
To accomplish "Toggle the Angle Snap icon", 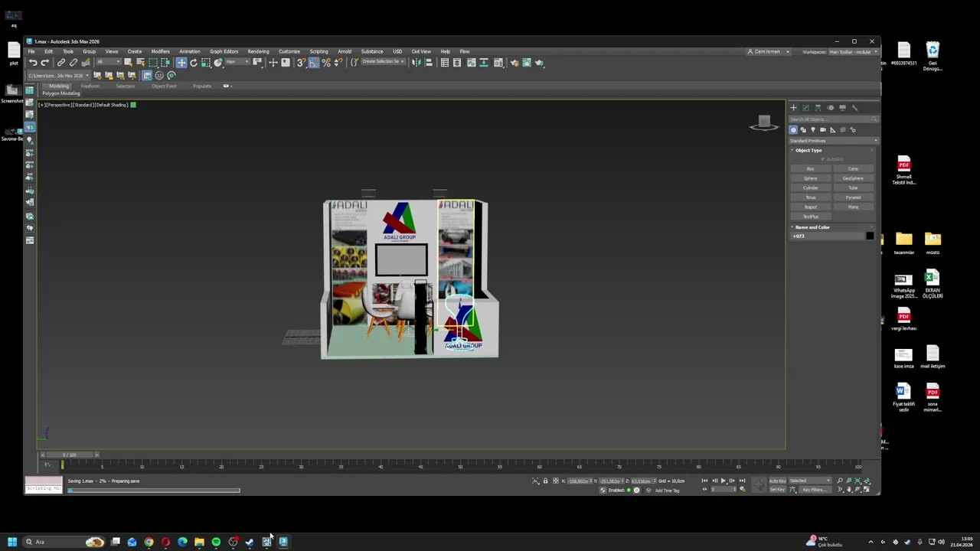I will [314, 63].
